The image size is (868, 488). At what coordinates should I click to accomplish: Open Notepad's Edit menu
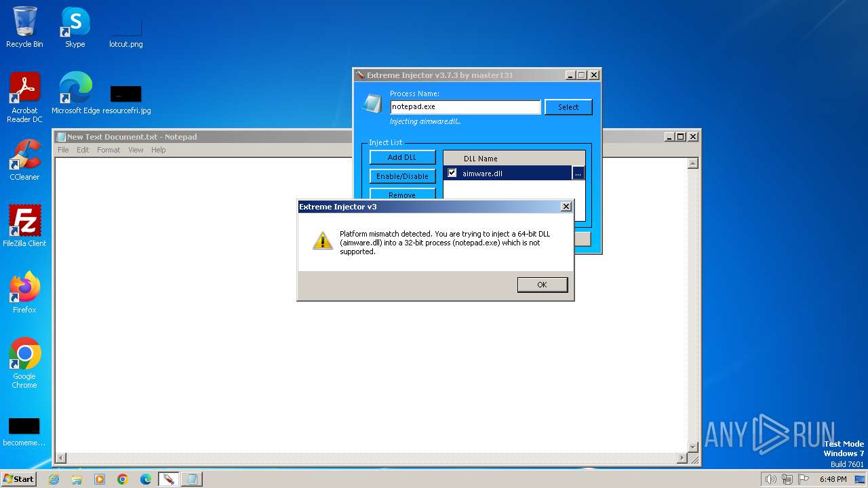coord(83,150)
